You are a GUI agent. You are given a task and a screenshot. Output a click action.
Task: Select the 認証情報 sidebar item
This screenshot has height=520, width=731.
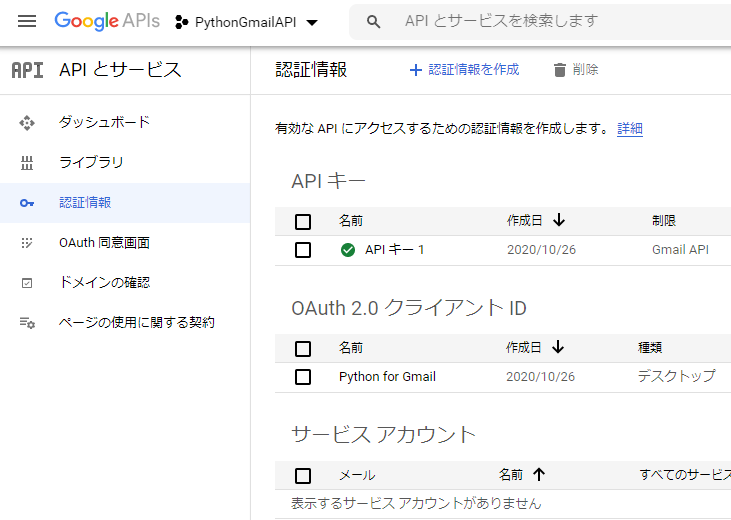tap(125, 203)
